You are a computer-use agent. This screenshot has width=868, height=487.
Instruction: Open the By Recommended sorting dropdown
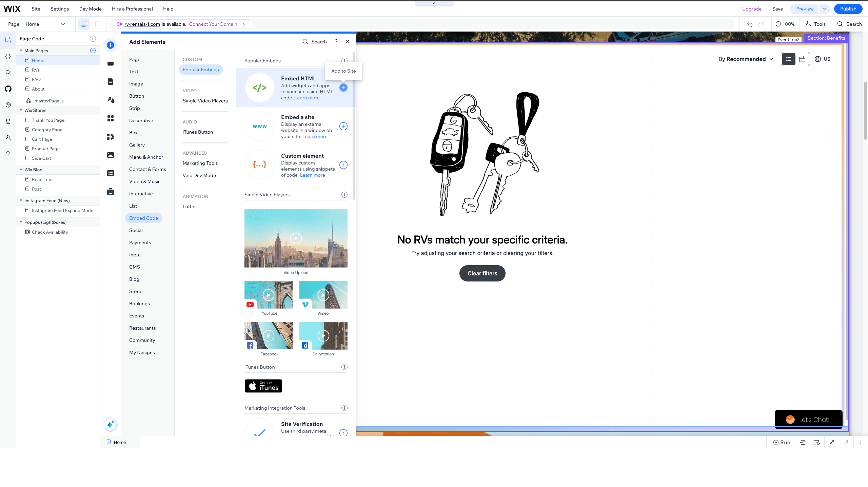tap(745, 59)
